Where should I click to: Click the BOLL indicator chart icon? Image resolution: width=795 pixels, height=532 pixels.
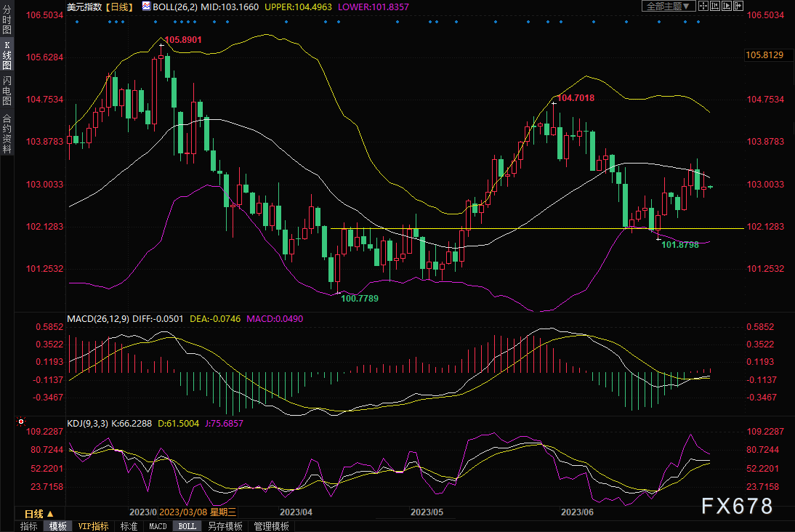pyautogui.click(x=146, y=7)
